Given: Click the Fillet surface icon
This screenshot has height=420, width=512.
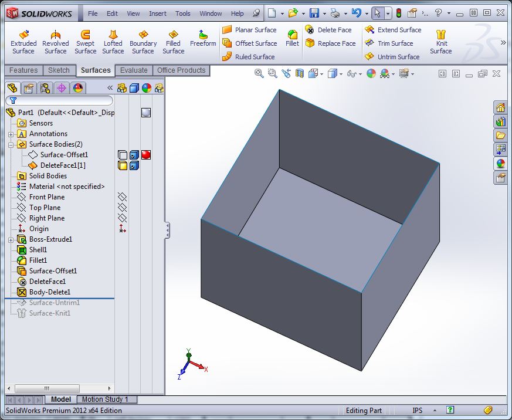Looking at the screenshot, I should (x=292, y=39).
